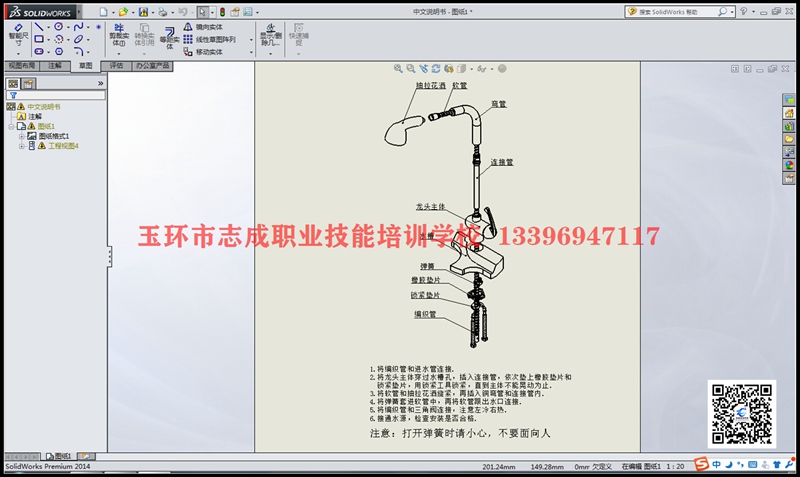
Task: Select the Straight Slot sketch tool
Action: tap(39, 51)
